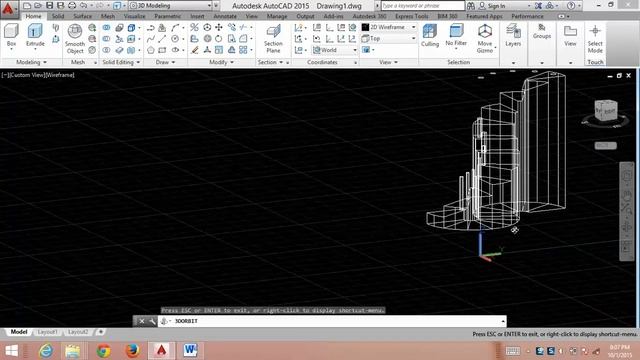The width and height of the screenshot is (640, 360).
Task: Toggle the Culling selection button
Action: (x=430, y=35)
